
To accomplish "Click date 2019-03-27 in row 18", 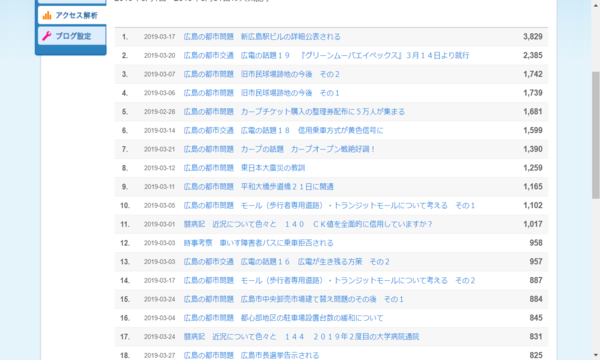I will (160, 355).
